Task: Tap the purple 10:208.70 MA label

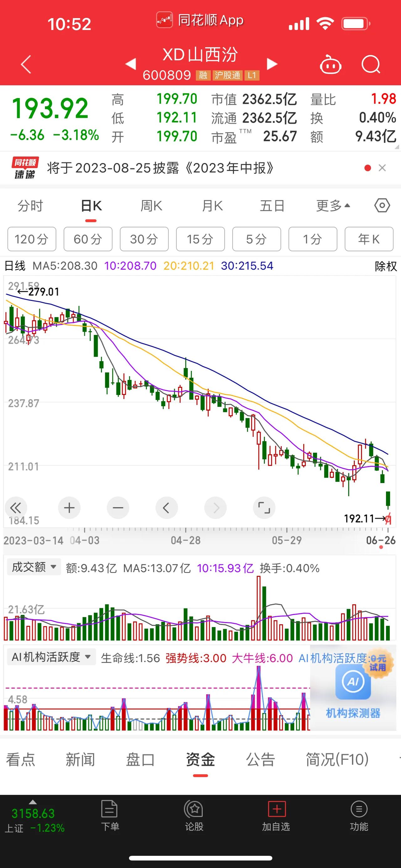Action: click(x=130, y=266)
